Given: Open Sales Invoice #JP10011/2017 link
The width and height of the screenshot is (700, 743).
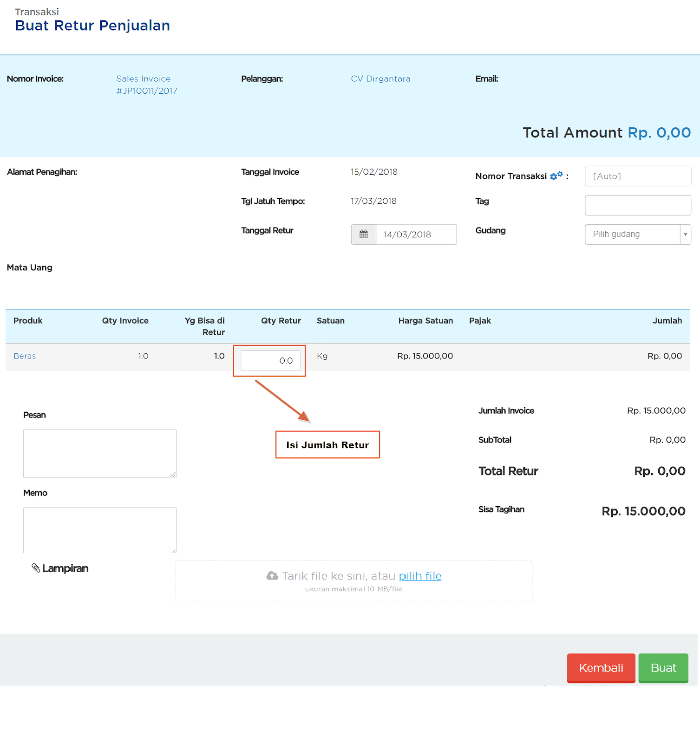Looking at the screenshot, I should pos(147,85).
